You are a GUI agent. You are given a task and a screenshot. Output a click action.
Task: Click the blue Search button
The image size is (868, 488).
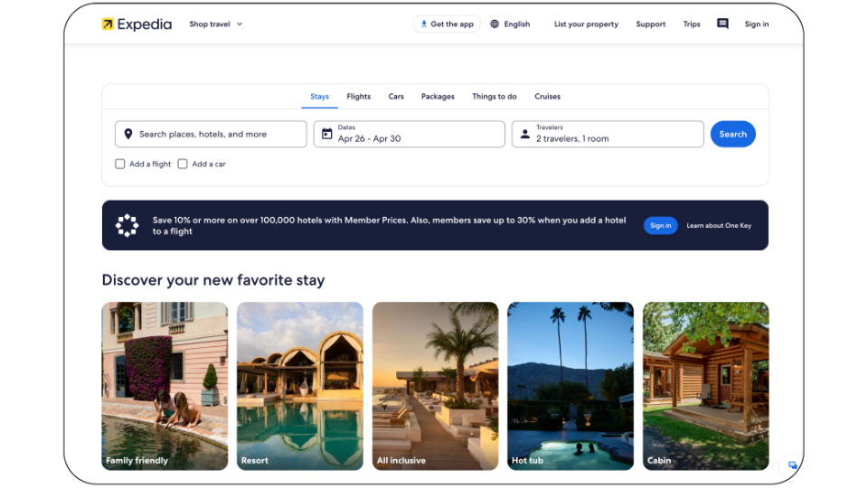point(733,134)
